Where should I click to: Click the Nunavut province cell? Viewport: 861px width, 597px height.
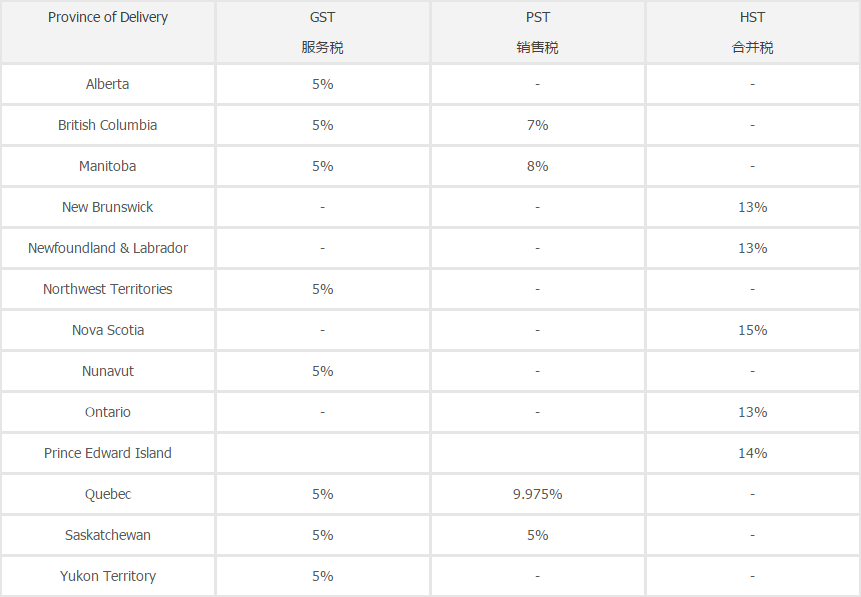coord(108,371)
